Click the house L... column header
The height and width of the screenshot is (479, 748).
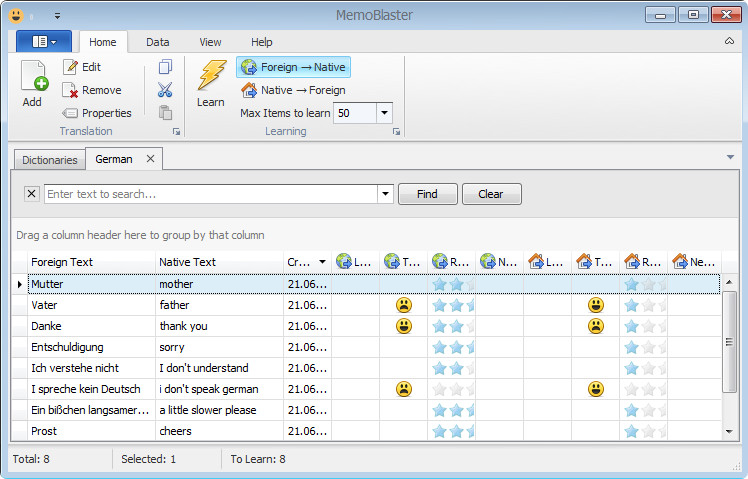547,262
